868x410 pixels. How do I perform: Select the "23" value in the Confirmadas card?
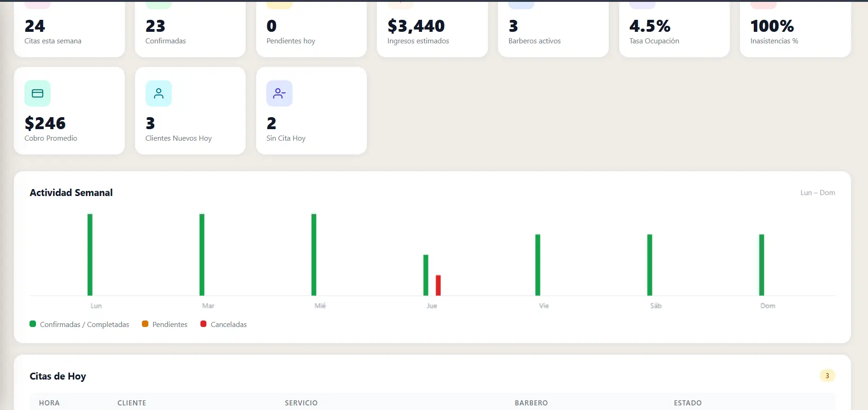pyautogui.click(x=155, y=26)
